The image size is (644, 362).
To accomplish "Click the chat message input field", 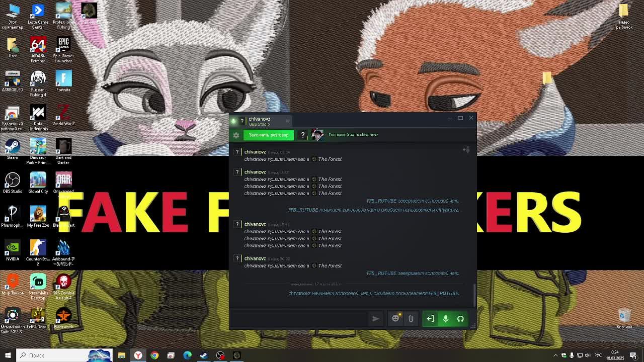I will pyautogui.click(x=300, y=319).
